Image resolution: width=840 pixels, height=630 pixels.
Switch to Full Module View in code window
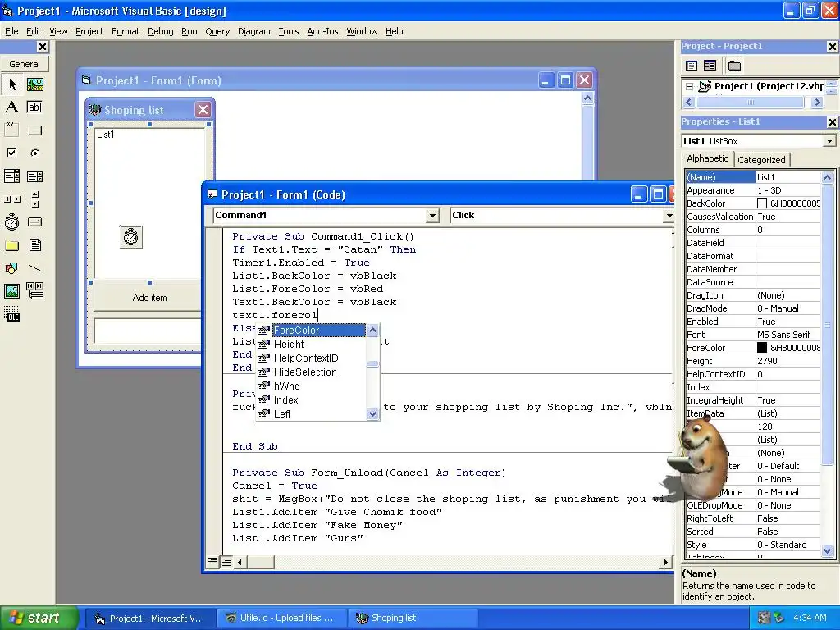226,561
